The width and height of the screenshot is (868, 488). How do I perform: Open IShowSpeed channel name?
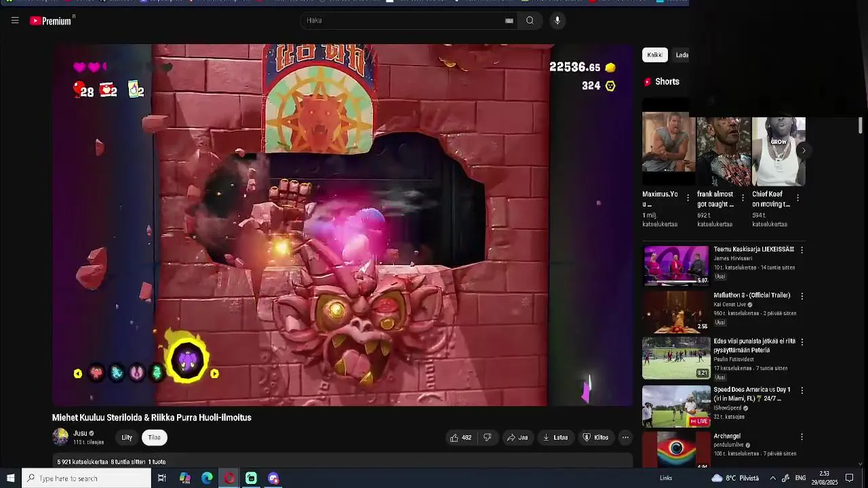pos(728,408)
